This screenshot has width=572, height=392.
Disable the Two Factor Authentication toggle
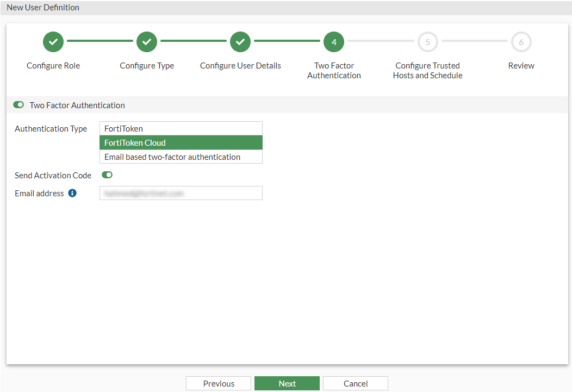[18, 104]
